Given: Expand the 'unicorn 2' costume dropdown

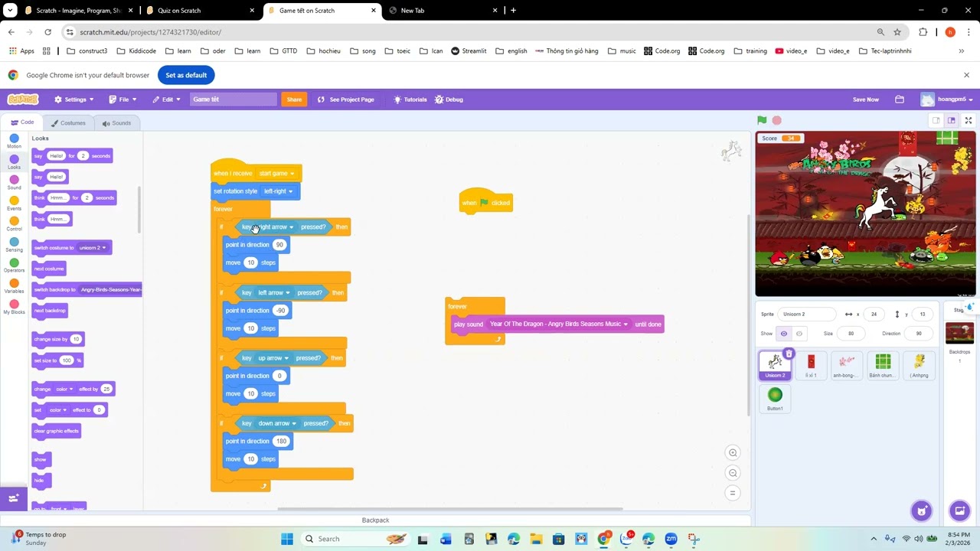Looking at the screenshot, I should 93,248.
